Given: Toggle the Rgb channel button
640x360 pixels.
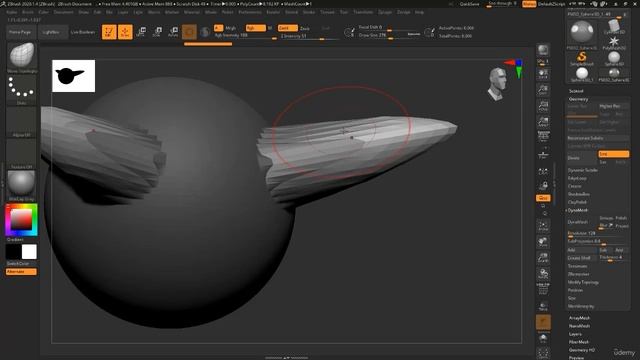Looking at the screenshot, I should (256, 28).
